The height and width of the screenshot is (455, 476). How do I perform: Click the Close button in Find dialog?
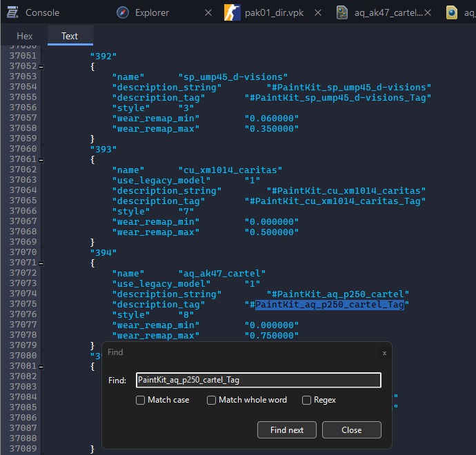point(352,429)
